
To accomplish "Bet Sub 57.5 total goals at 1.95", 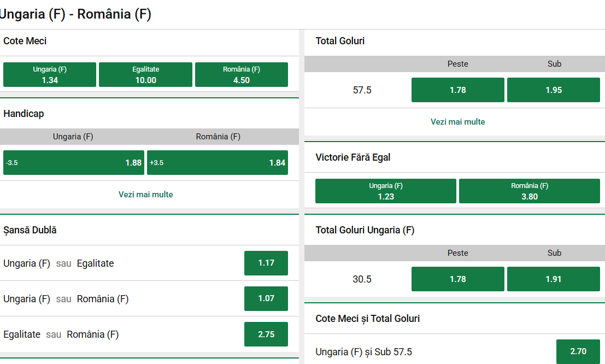I will 554,90.
